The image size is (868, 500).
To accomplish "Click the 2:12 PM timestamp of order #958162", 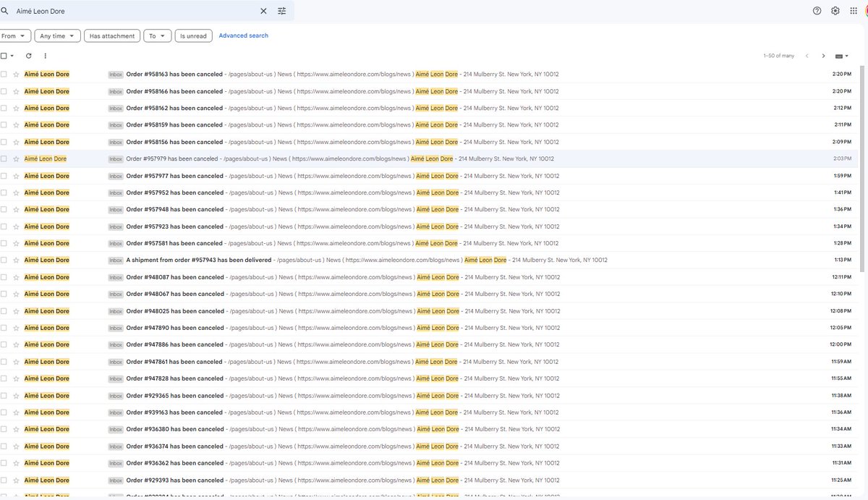I will pyautogui.click(x=841, y=108).
